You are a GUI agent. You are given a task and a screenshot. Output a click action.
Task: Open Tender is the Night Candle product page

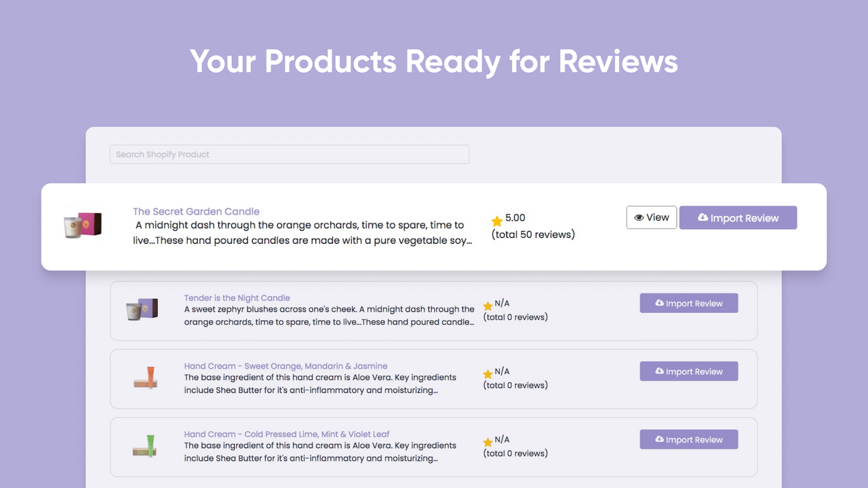click(x=237, y=298)
